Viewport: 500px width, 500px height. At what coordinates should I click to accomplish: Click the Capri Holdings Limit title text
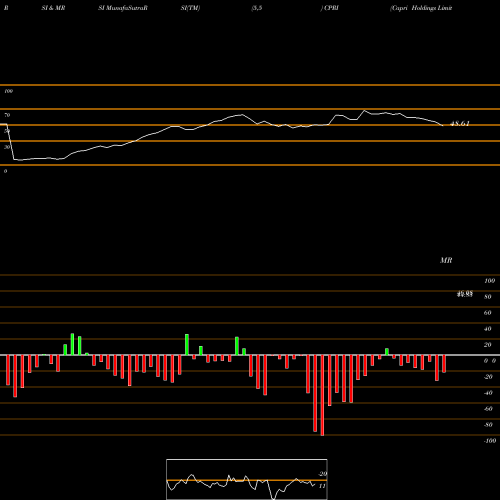click(421, 8)
